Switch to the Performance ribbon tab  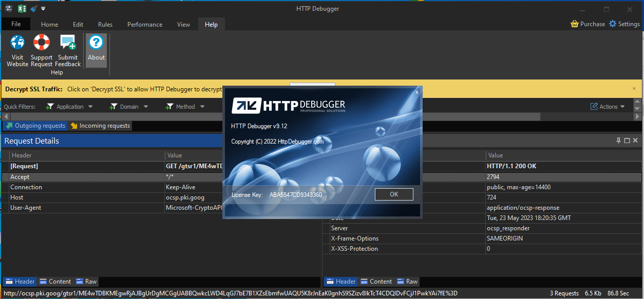pos(145,24)
